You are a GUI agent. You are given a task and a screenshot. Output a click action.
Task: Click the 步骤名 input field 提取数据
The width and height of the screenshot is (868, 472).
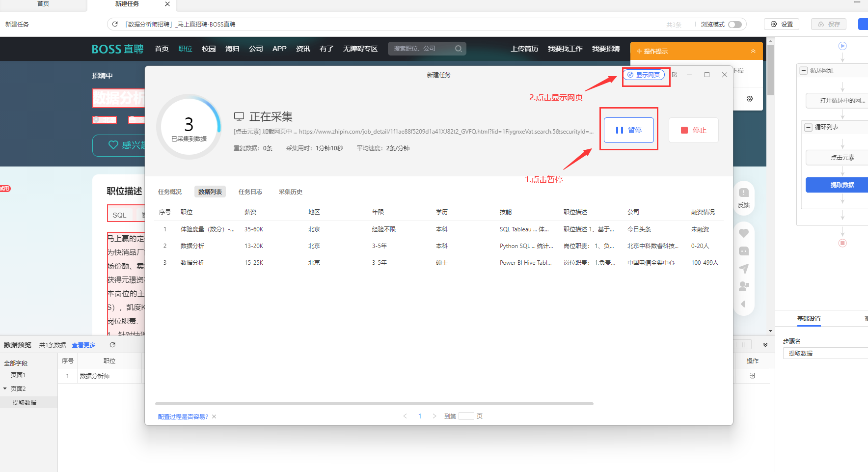825,353
